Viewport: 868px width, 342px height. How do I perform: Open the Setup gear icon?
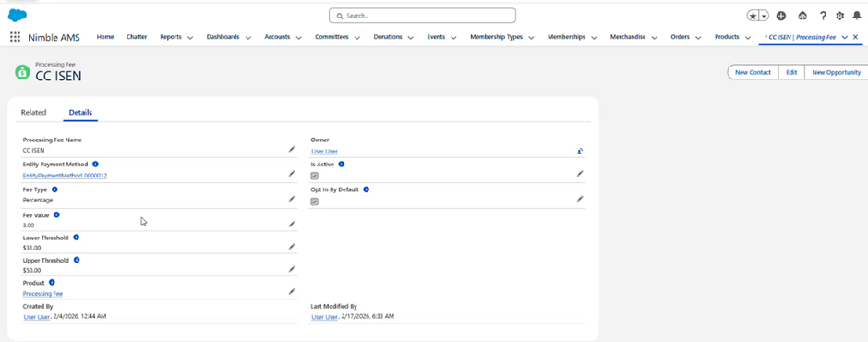[839, 16]
